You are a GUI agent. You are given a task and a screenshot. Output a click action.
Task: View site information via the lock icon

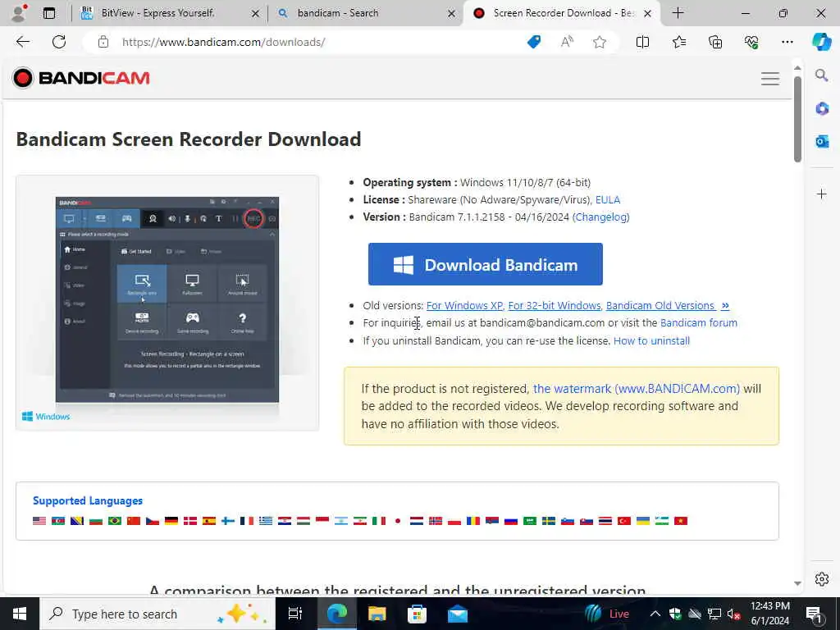coord(103,42)
